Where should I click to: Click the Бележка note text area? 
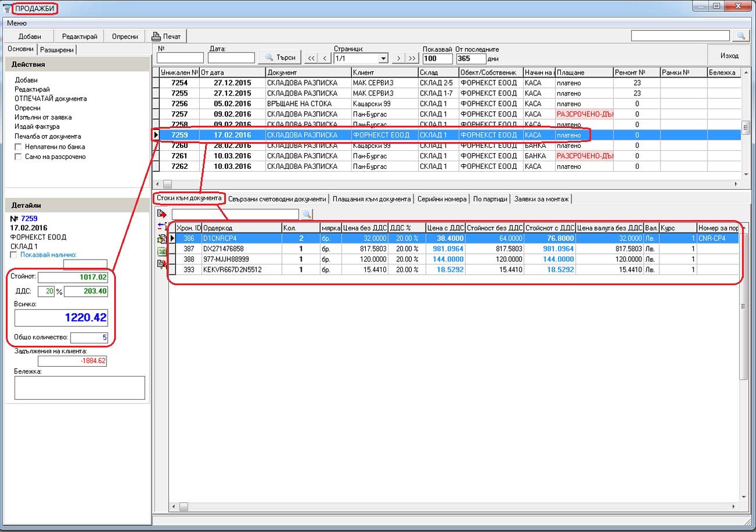tap(79, 388)
